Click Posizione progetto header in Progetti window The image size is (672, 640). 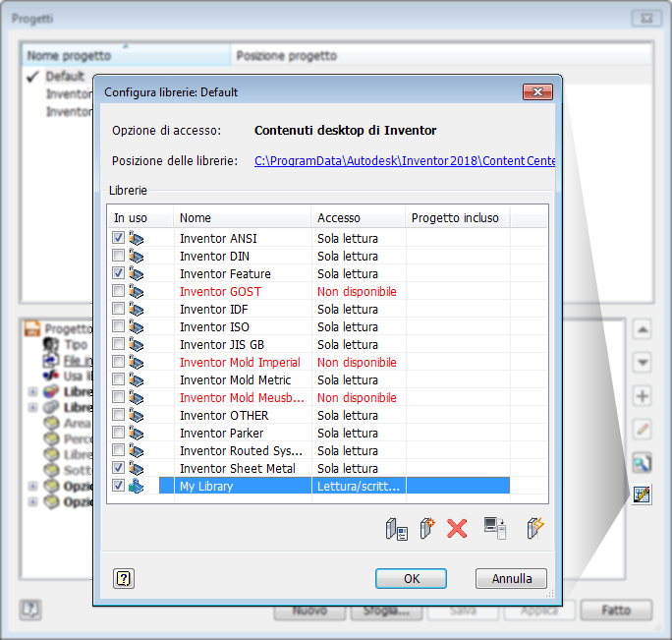pos(442,55)
